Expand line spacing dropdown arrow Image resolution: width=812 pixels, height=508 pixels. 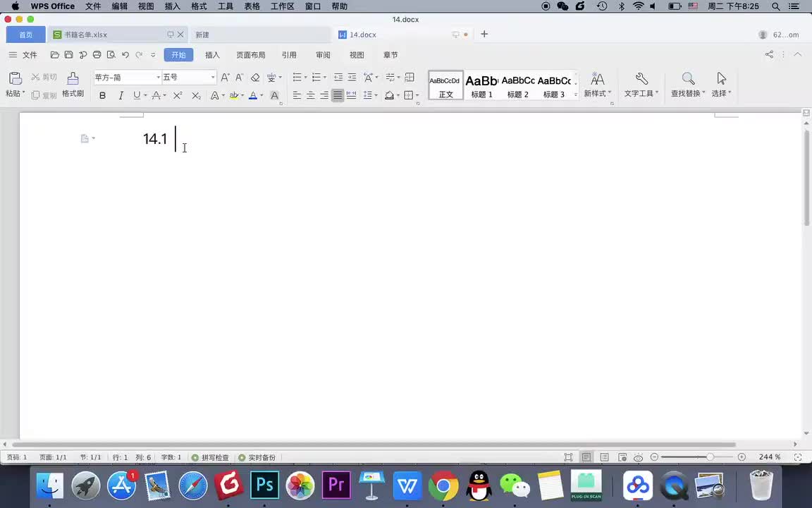click(x=376, y=95)
